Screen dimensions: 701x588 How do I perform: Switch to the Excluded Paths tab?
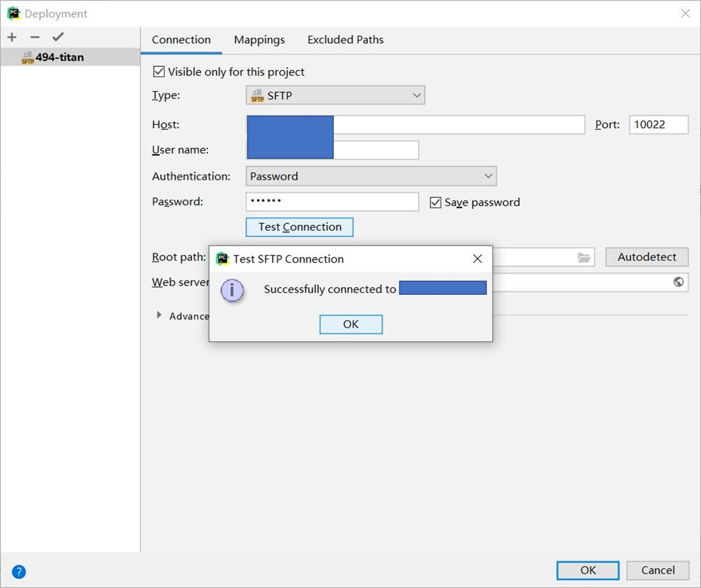coord(345,40)
